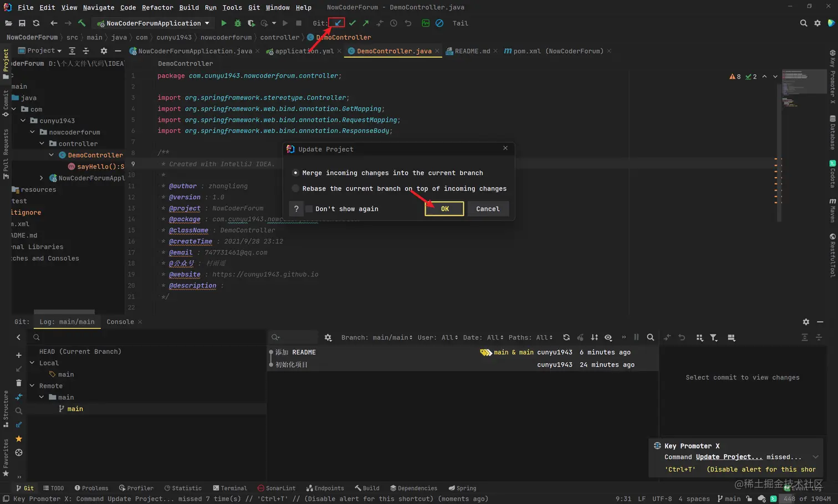Open the User: All filter dropdown
Image resolution: width=838 pixels, height=504 pixels.
[438, 337]
